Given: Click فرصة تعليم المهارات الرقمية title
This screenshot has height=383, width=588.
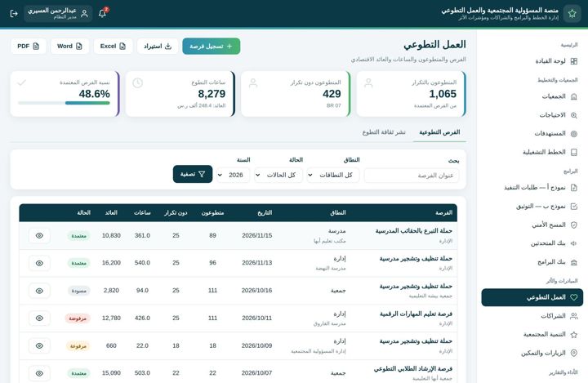Looking at the screenshot, I should tap(416, 314).
